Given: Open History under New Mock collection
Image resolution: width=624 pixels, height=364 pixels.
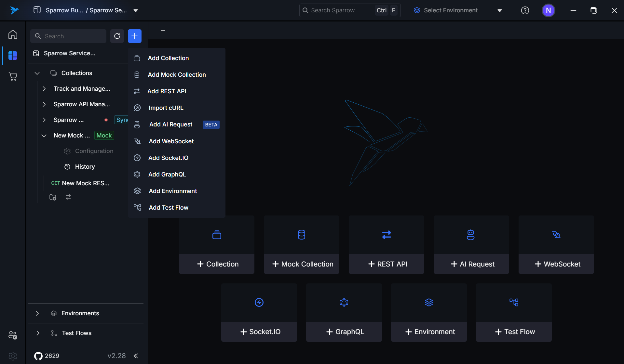Looking at the screenshot, I should pos(85,167).
